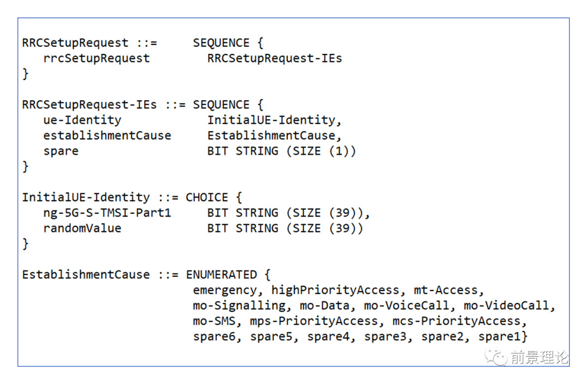Click the establishmentCause field name

point(107,135)
